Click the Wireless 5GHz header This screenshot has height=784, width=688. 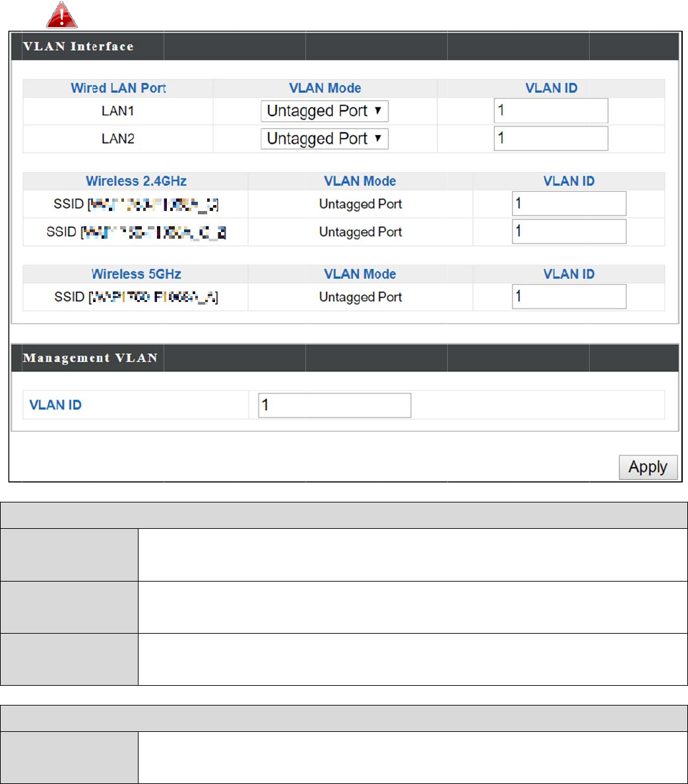coord(136,274)
